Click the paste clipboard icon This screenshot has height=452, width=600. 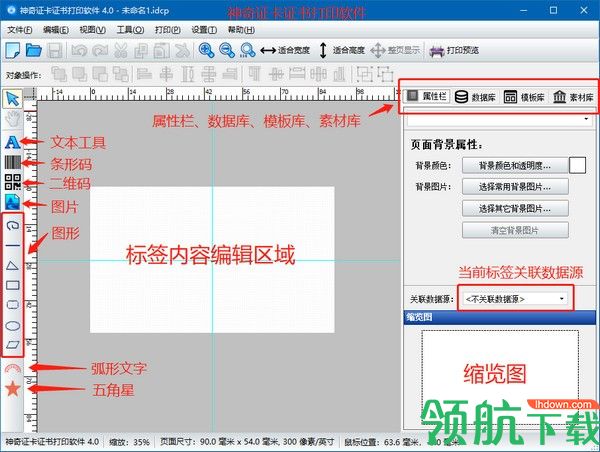pyautogui.click(x=161, y=51)
